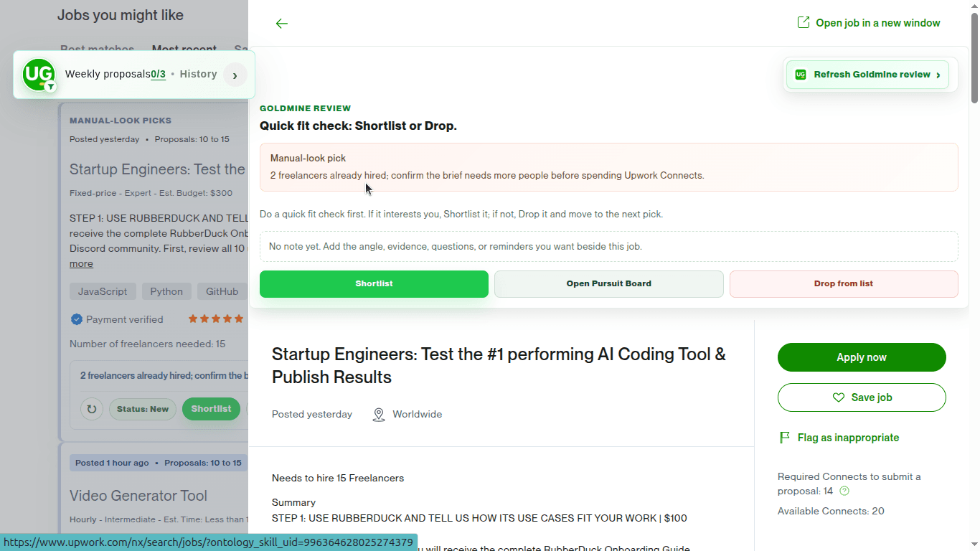Click the flag icon
Screen dimensions: 980x551
[784, 438]
